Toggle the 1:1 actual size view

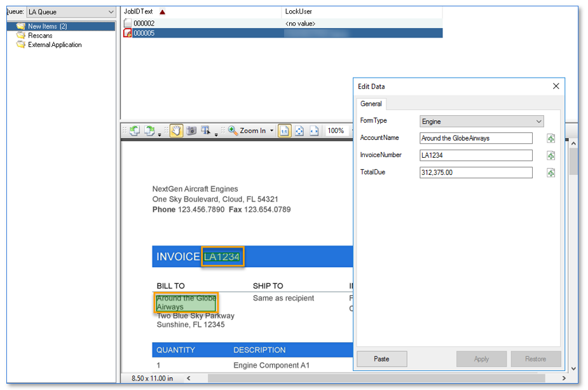tap(284, 130)
